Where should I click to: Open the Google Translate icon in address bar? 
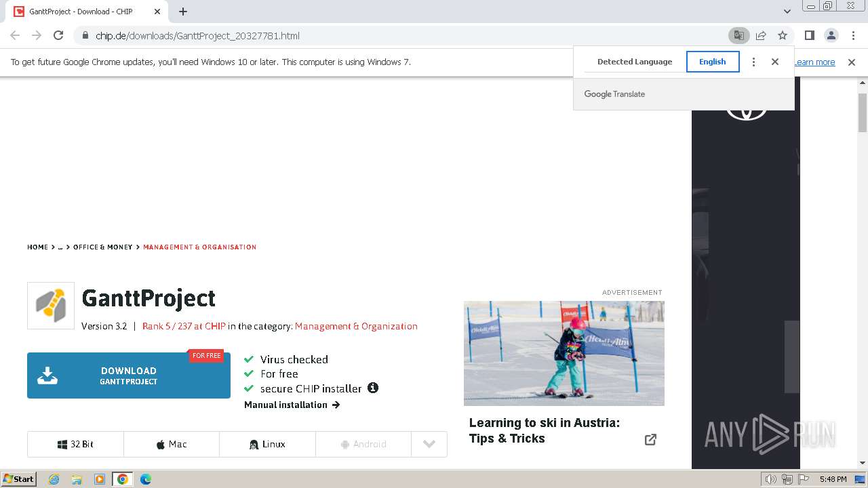point(738,35)
